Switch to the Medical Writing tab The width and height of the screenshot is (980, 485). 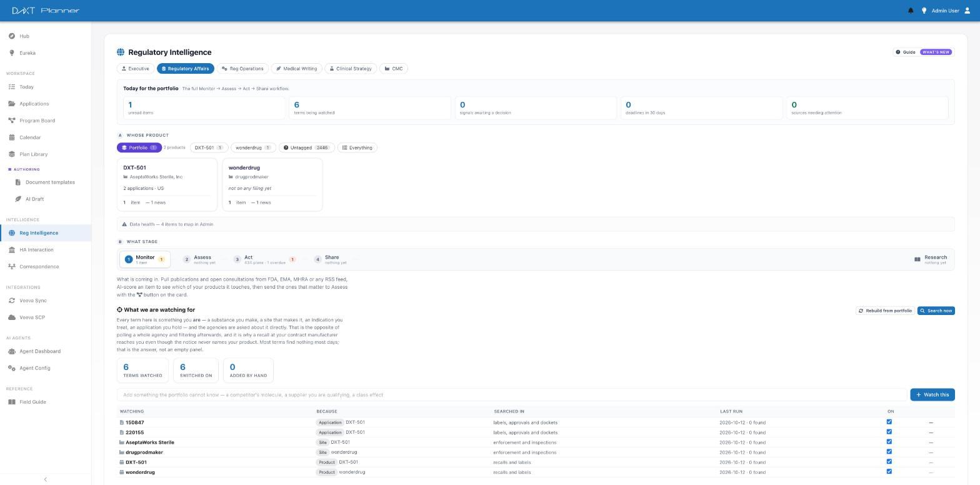[296, 69]
